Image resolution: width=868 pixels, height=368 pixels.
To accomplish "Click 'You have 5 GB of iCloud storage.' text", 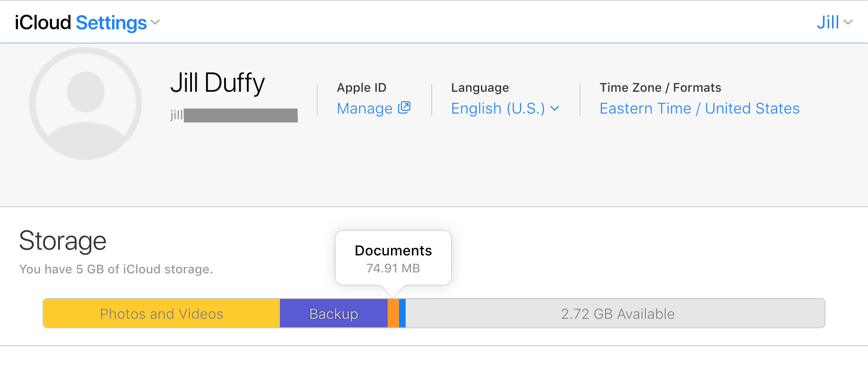I will click(116, 269).
